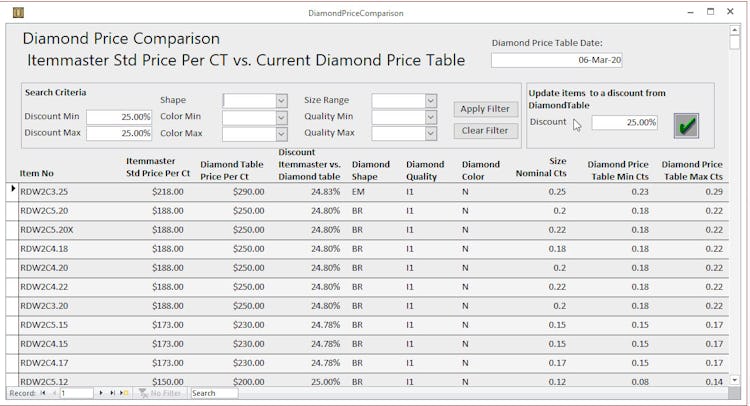The image size is (750, 406).
Task: Click the No Filter funnel indicator
Action: (x=160, y=393)
